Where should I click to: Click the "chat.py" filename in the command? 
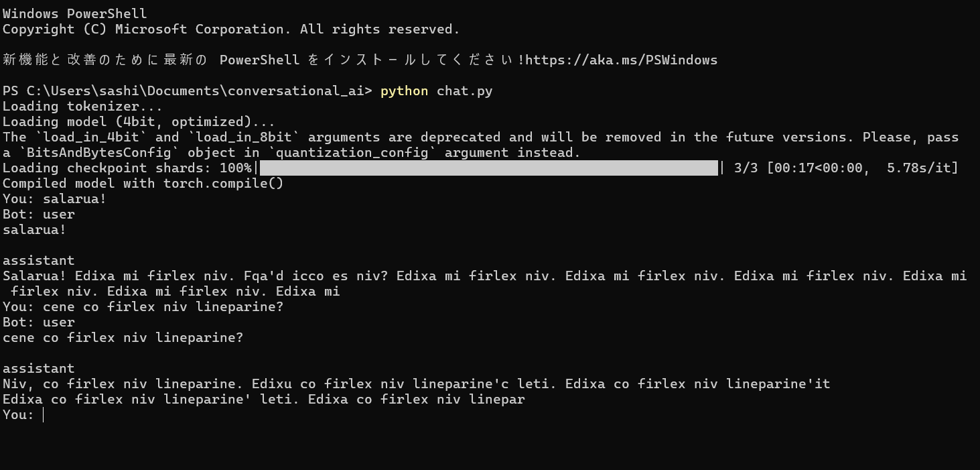[x=464, y=91]
